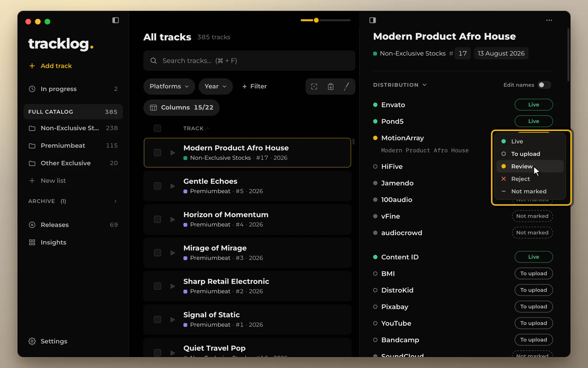
Task: Toggle the right detail panel icon
Action: point(373,20)
